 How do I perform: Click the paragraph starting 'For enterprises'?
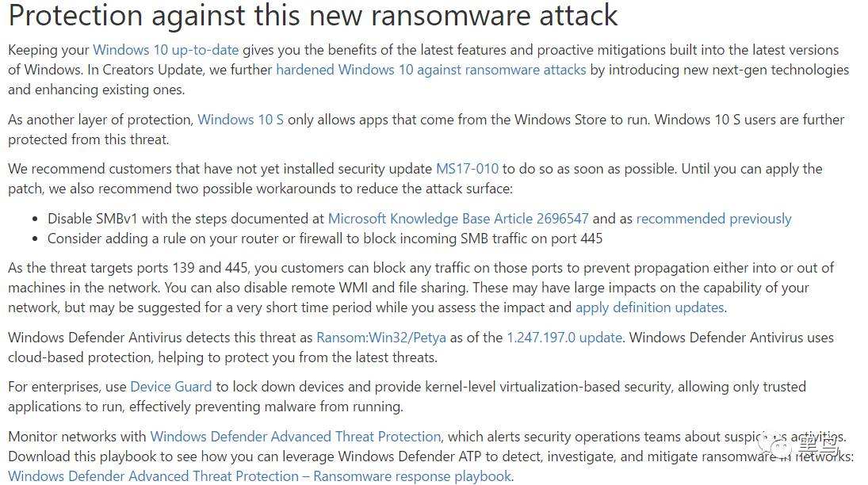pyautogui.click(x=407, y=396)
